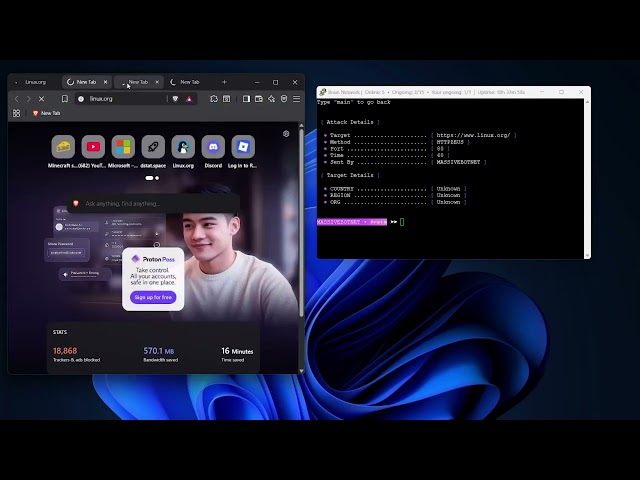The image size is (640, 480).
Task: Click the Proton Pass logo on the ad card
Action: click(153, 259)
